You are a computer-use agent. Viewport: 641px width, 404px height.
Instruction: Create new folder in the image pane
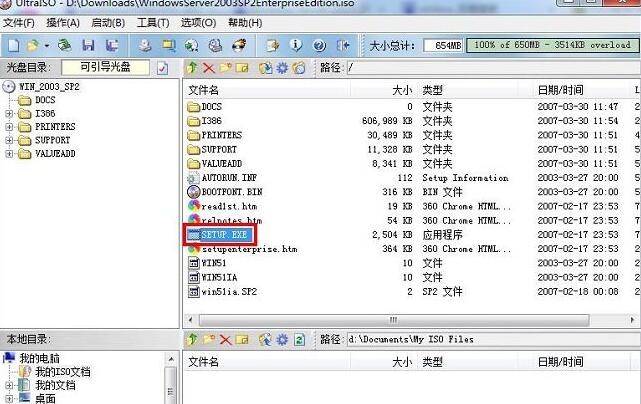(225, 67)
